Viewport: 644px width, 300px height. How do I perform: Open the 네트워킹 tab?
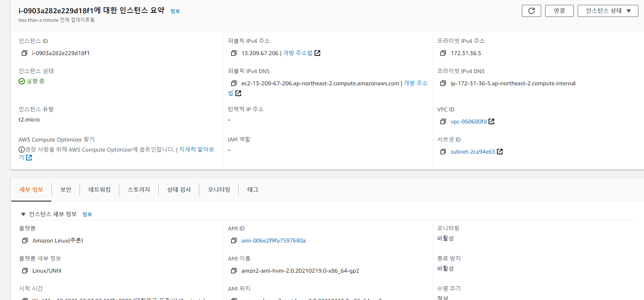(100, 190)
